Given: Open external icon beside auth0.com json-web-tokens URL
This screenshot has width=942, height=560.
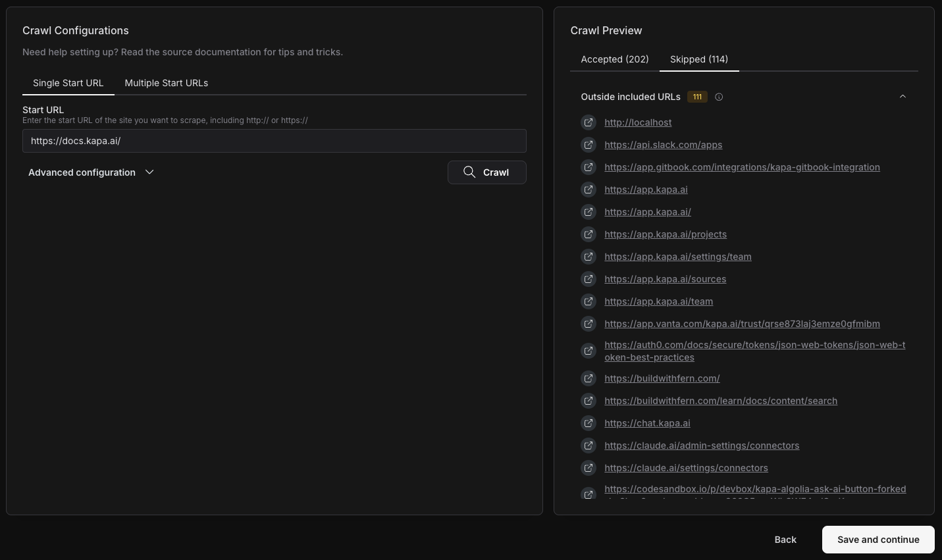Looking at the screenshot, I should (x=589, y=351).
